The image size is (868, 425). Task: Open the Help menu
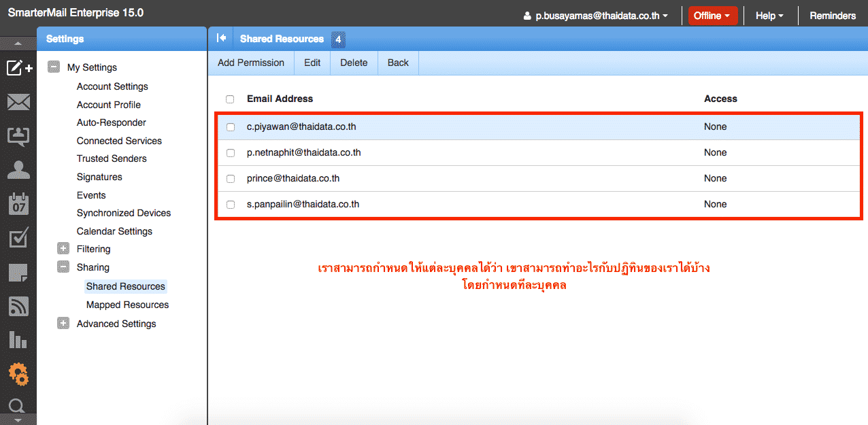(769, 15)
